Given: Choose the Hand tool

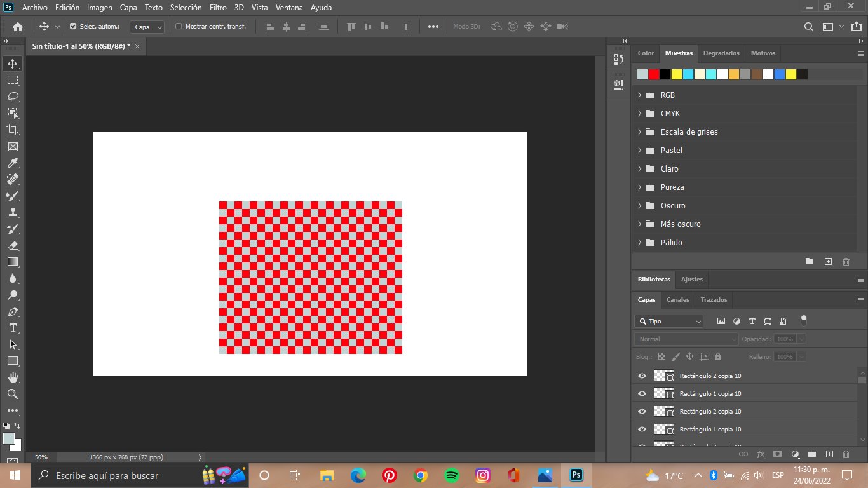Looking at the screenshot, I should coord(13,377).
